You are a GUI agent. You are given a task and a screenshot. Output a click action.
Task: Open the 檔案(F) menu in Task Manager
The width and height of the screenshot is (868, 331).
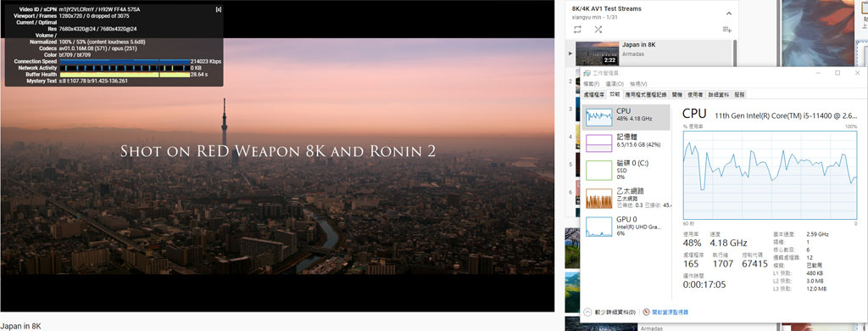(x=592, y=84)
